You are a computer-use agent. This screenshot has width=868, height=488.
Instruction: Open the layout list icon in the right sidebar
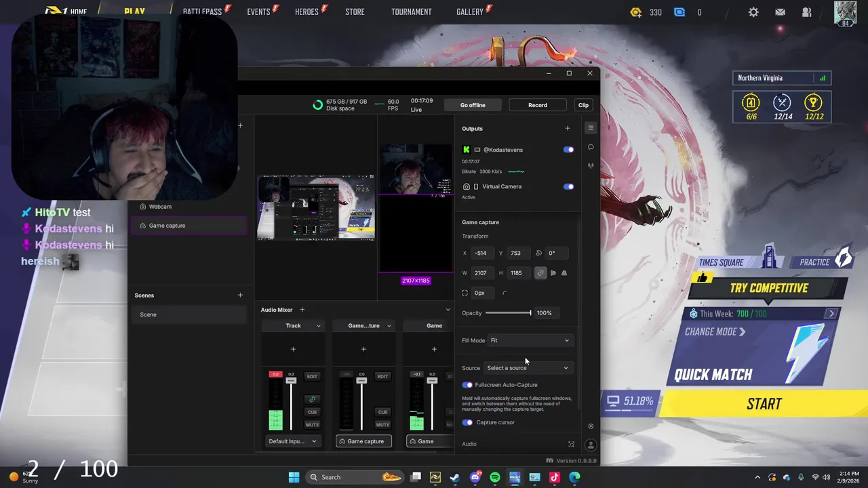point(591,128)
